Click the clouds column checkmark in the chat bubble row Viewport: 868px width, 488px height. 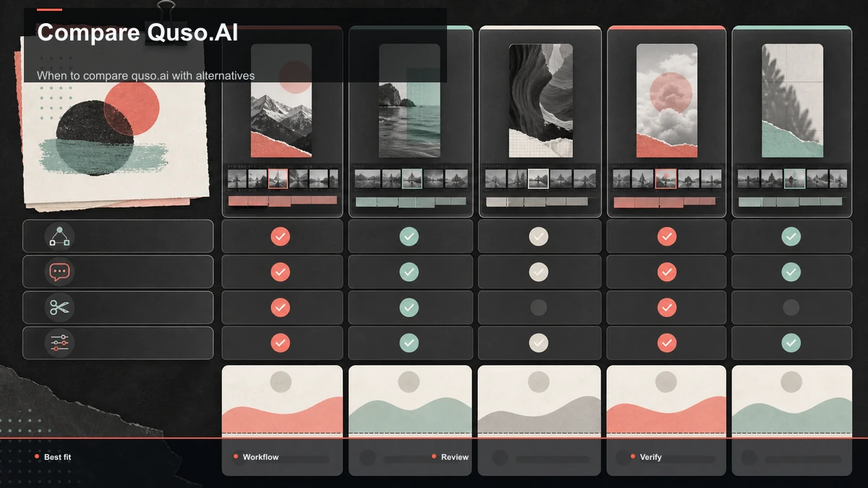(667, 272)
